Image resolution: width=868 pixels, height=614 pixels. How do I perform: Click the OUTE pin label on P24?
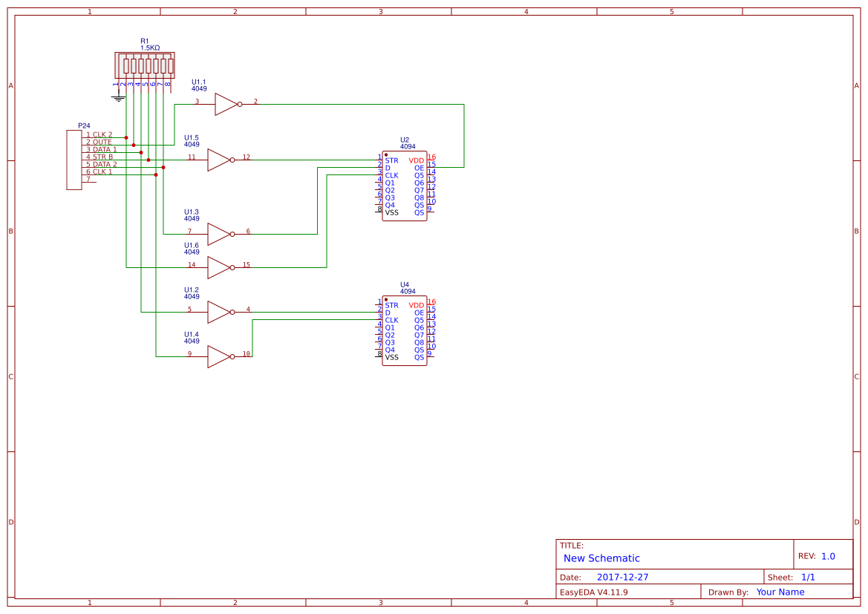click(98, 141)
